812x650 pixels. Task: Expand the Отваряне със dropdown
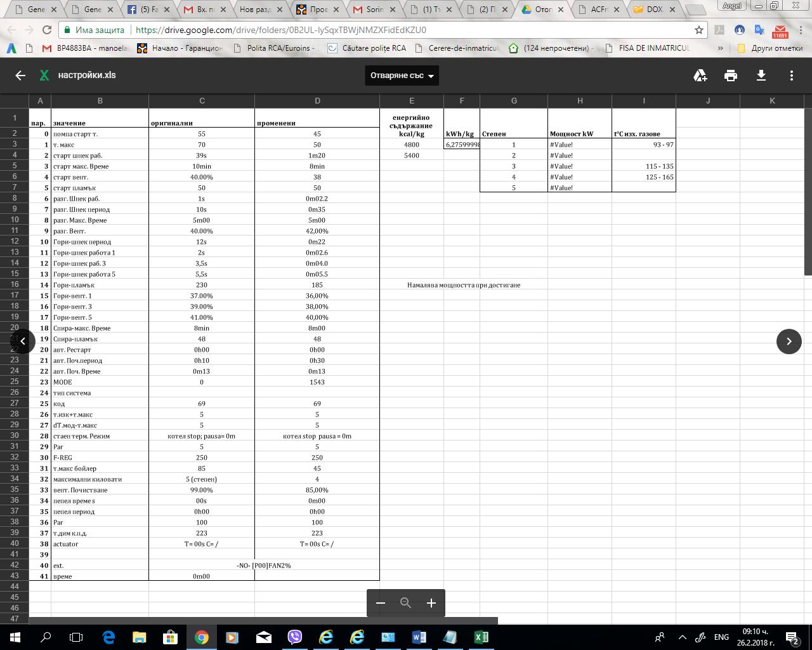click(402, 76)
